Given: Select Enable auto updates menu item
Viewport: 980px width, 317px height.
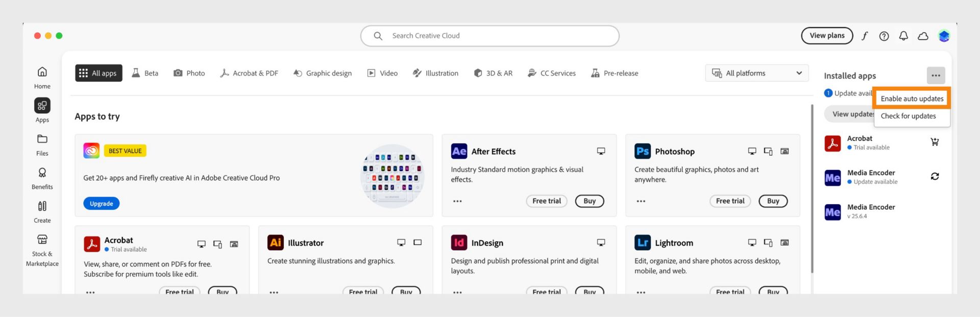Looking at the screenshot, I should point(912,99).
